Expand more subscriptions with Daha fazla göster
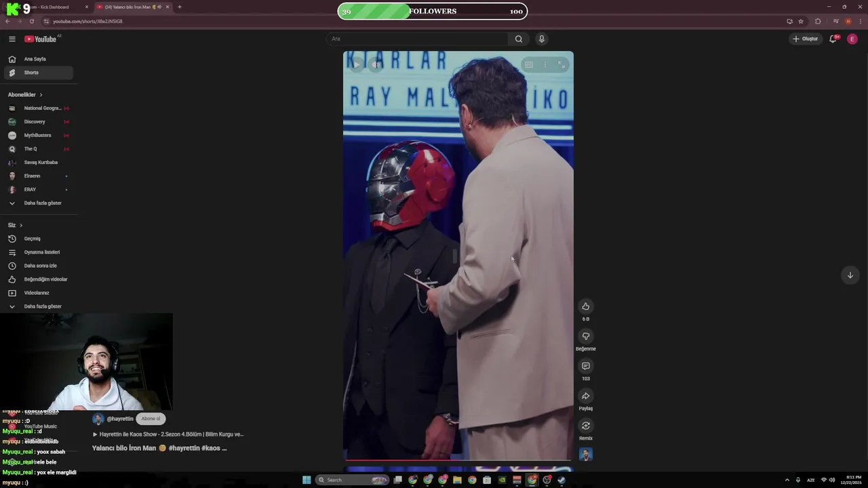868x488 pixels. tap(39, 203)
